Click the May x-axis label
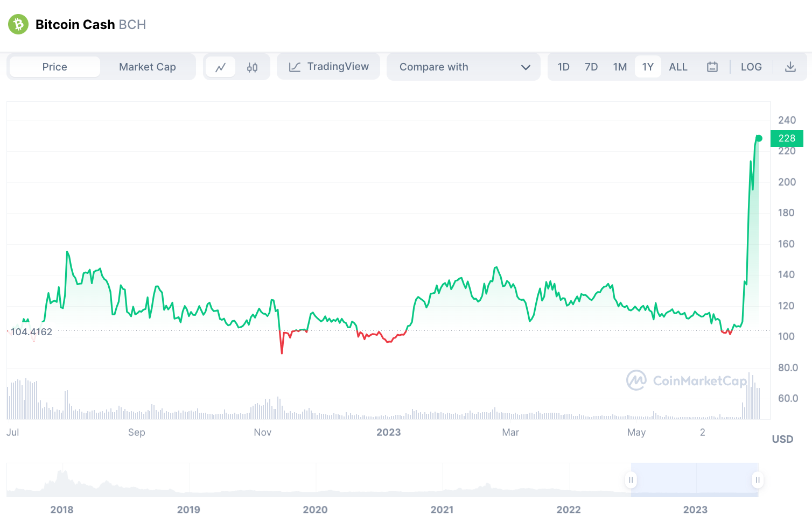812x523 pixels. pos(636,432)
